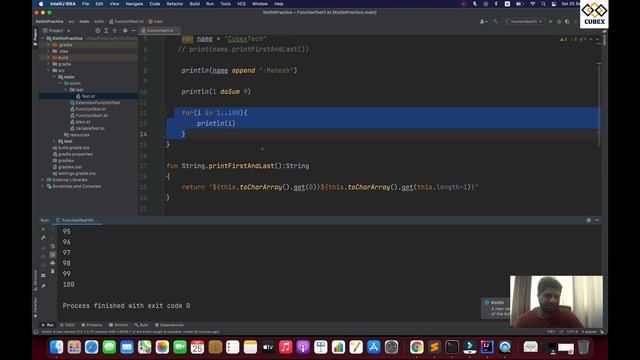Expand the .idea folder
The width and height of the screenshot is (640, 360).
[49, 51]
